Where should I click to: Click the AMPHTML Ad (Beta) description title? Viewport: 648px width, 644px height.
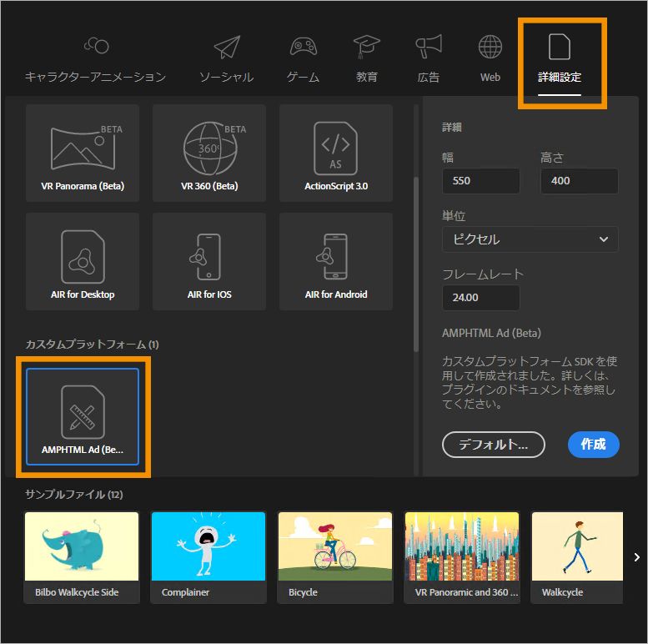click(x=491, y=333)
